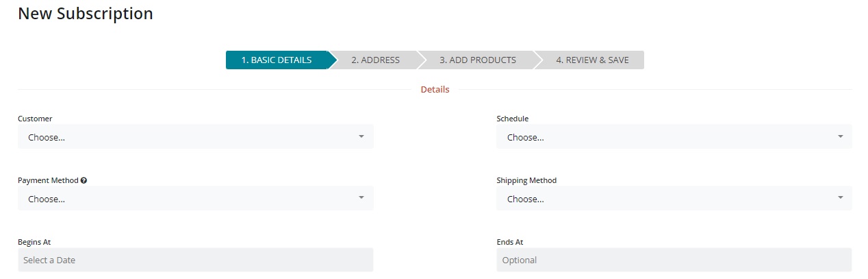The width and height of the screenshot is (868, 279).
Task: Click the caret arrow in Schedule field
Action: click(840, 136)
